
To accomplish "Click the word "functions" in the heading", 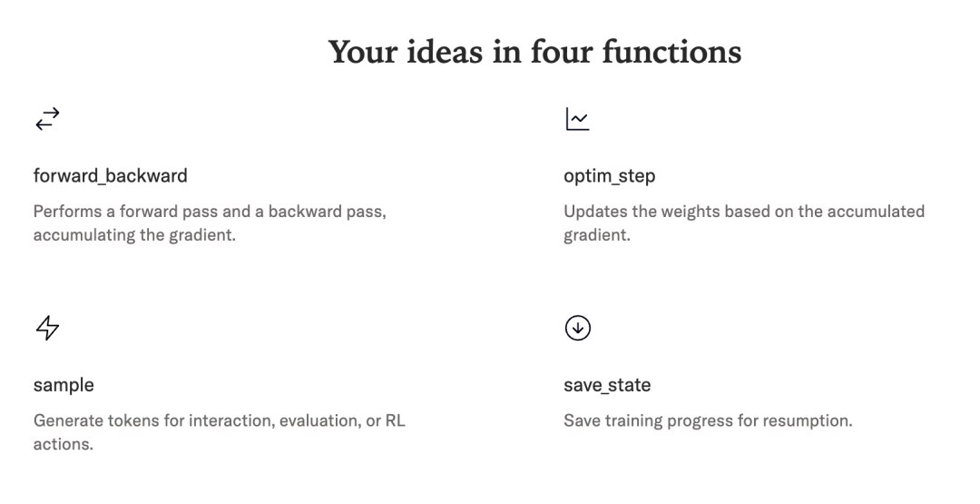I will 685,52.
